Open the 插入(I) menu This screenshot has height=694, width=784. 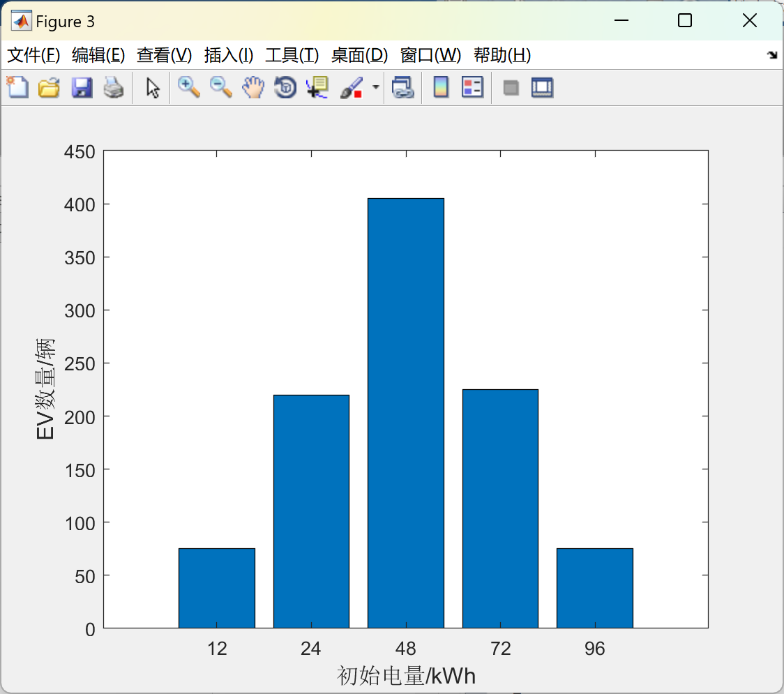click(x=229, y=55)
